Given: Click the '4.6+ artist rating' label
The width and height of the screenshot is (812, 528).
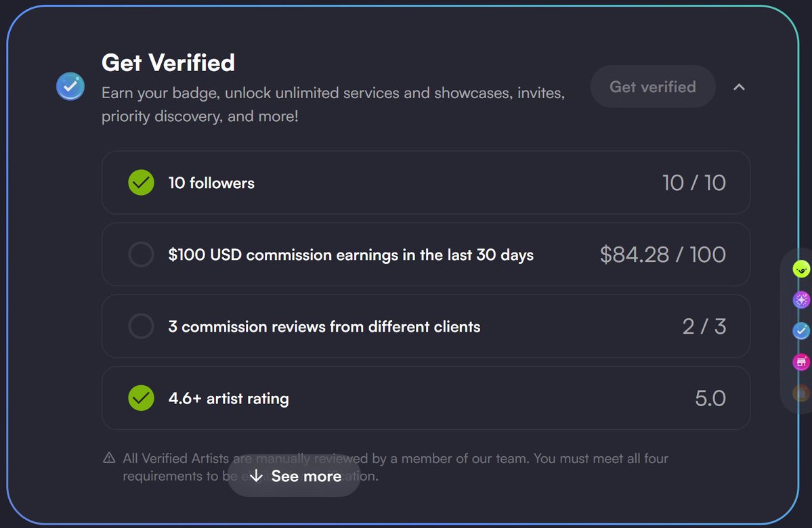Looking at the screenshot, I should [228, 399].
